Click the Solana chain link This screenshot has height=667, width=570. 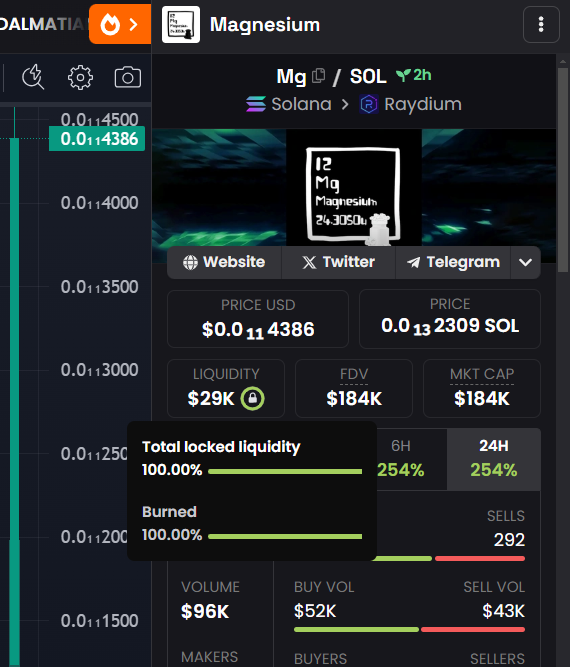point(289,104)
